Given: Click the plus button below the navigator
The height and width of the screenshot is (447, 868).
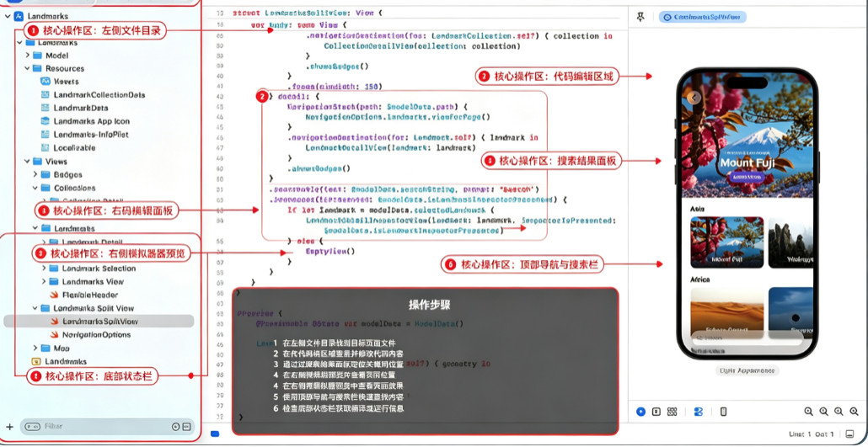Looking at the screenshot, I should 9,427.
